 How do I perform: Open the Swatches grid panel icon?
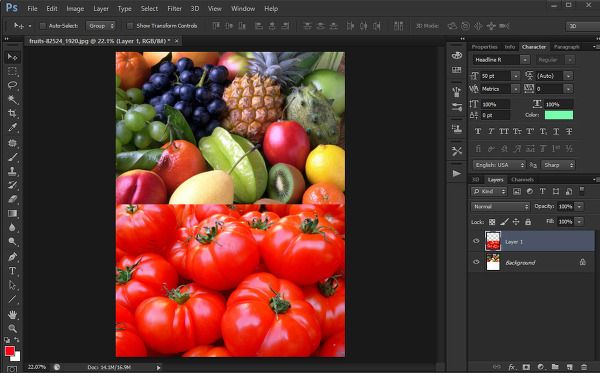point(457,70)
